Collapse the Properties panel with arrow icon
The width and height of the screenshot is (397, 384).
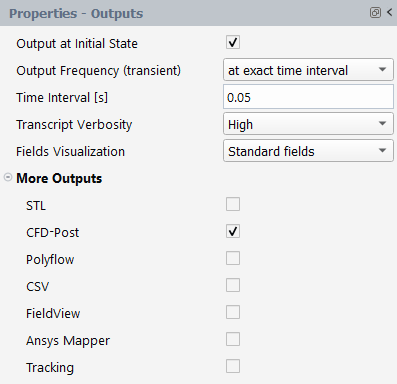point(389,12)
